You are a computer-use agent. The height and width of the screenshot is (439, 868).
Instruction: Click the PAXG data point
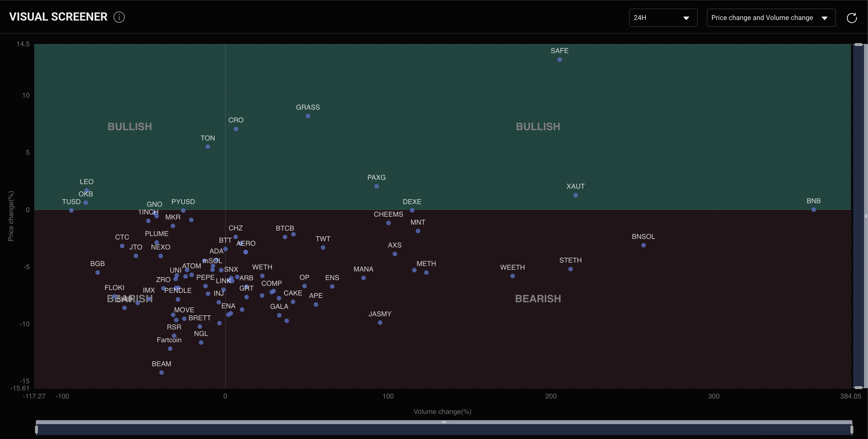(376, 186)
